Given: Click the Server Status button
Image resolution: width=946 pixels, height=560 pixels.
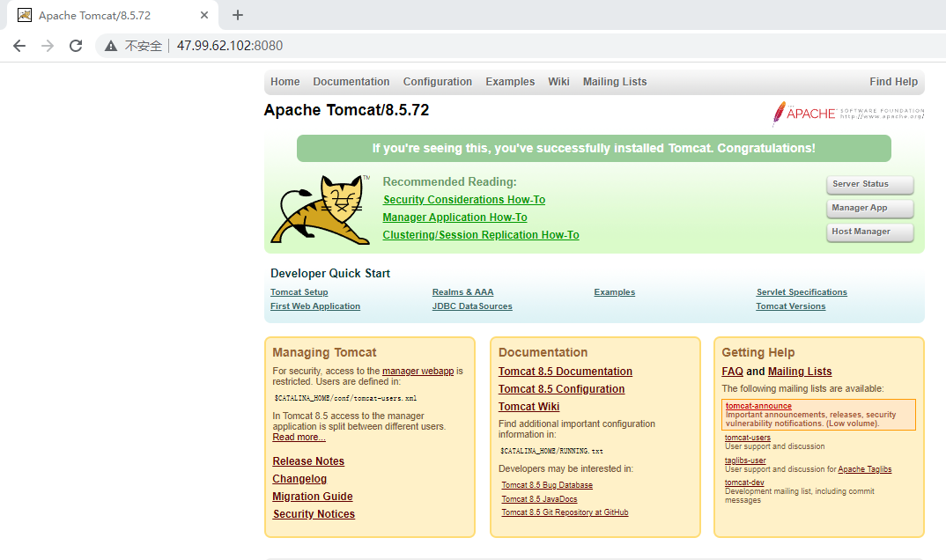Looking at the screenshot, I should coord(869,184).
